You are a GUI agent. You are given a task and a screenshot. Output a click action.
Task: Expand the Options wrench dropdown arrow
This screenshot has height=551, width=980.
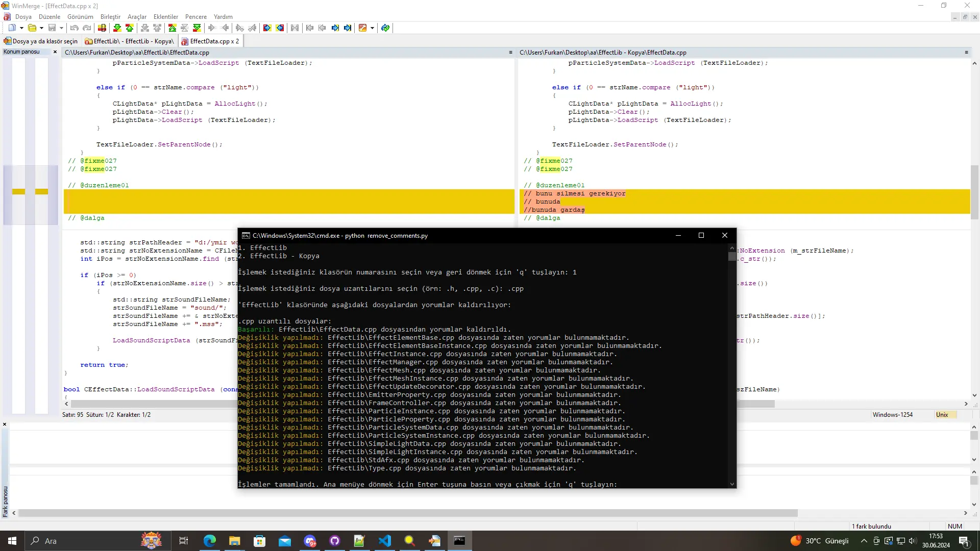pos(373,28)
